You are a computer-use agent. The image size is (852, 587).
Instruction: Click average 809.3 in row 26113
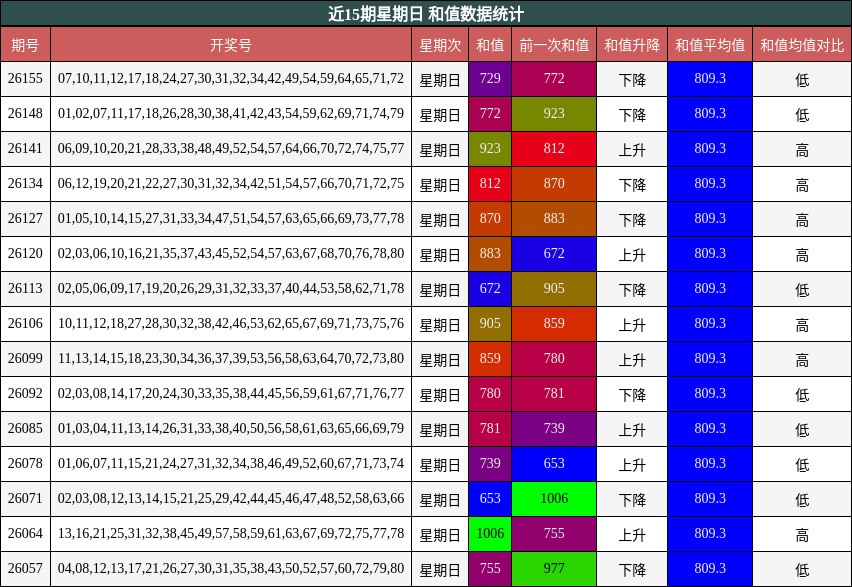pos(710,289)
